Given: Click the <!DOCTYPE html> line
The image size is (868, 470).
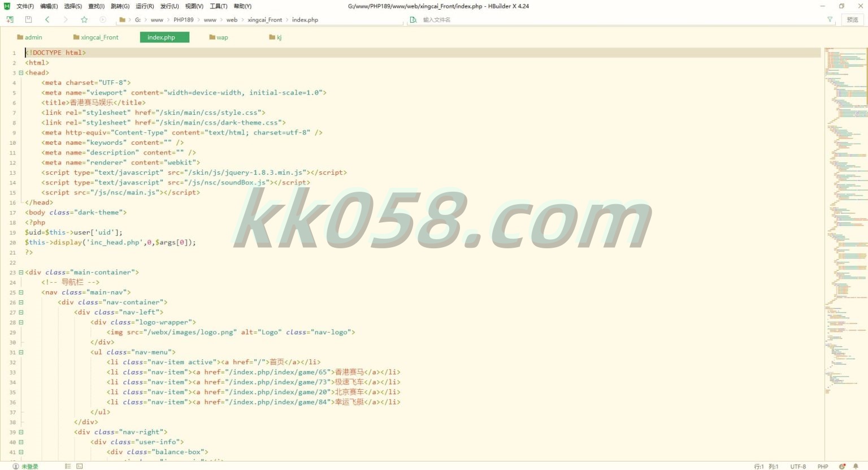Looking at the screenshot, I should coord(55,53).
